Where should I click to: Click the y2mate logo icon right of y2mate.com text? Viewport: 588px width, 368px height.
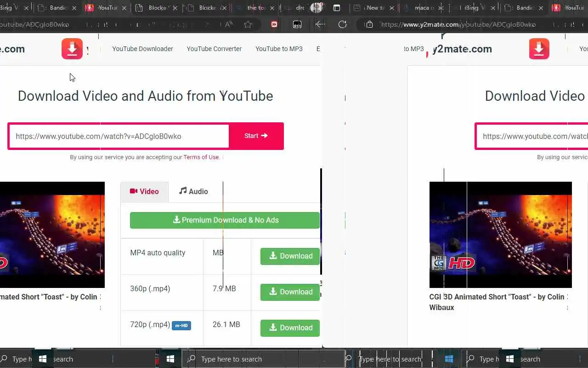(x=539, y=49)
